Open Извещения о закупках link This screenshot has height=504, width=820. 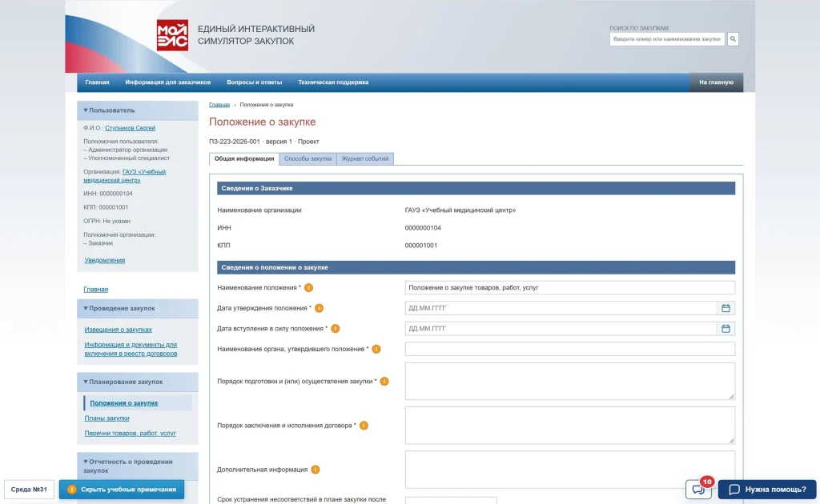tap(119, 330)
